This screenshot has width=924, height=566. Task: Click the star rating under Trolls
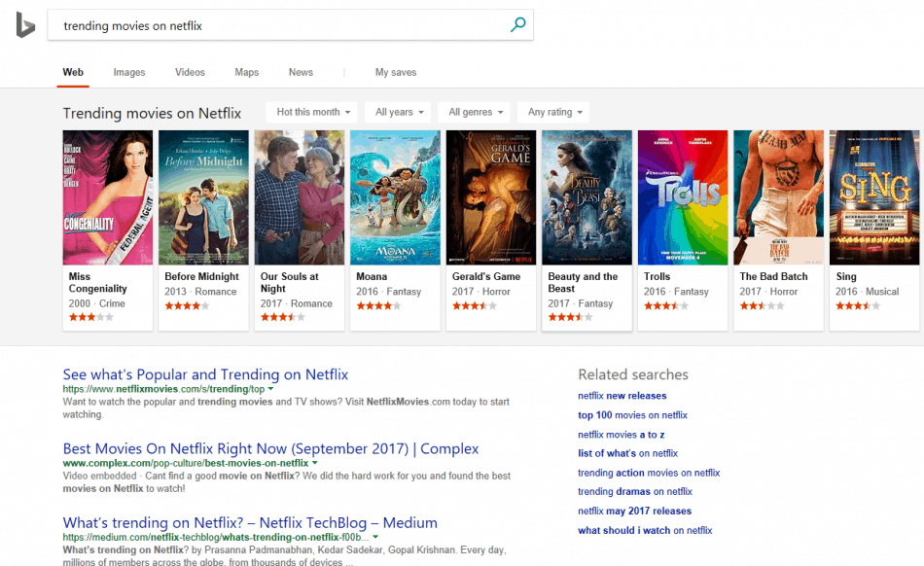(x=666, y=305)
